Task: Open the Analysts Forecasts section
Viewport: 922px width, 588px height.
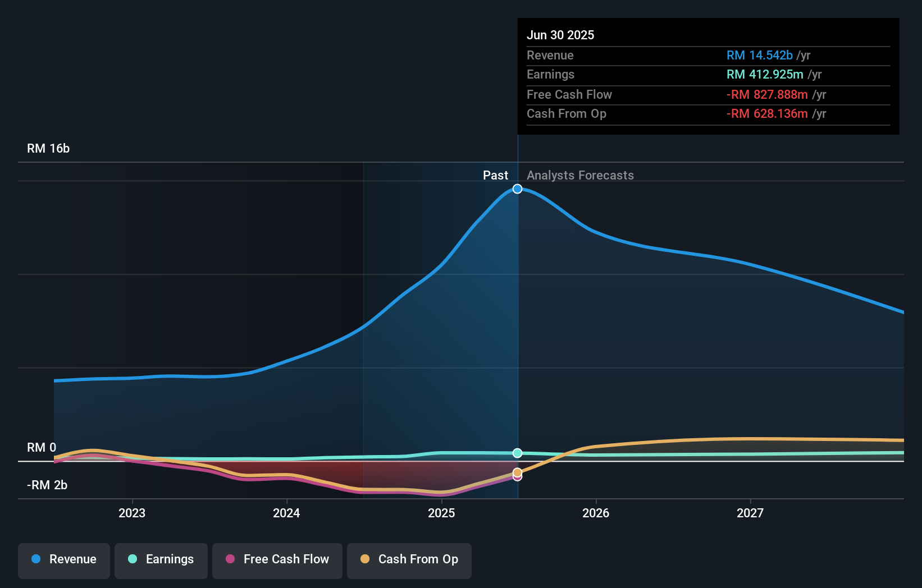Action: point(580,175)
